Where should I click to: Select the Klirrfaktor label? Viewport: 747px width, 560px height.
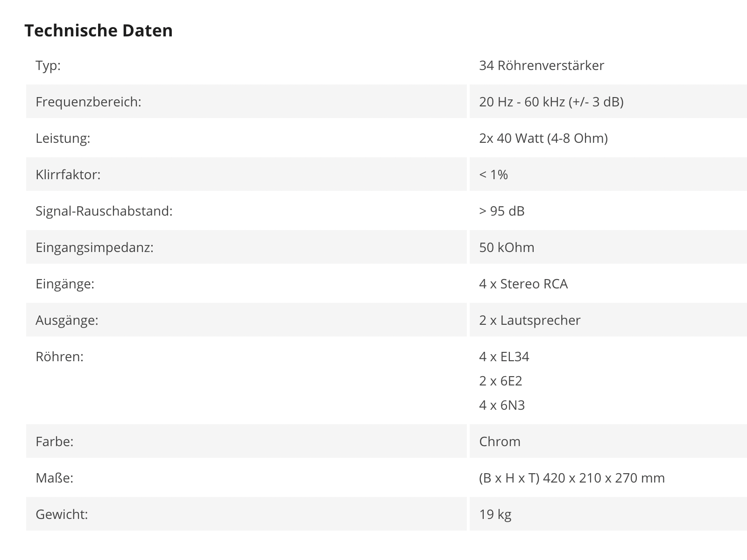coord(68,175)
